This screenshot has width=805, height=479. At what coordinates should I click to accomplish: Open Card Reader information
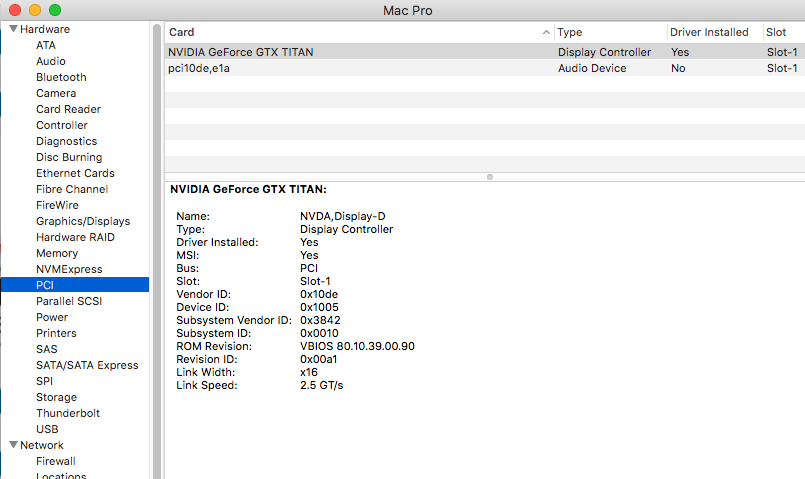[x=68, y=109]
